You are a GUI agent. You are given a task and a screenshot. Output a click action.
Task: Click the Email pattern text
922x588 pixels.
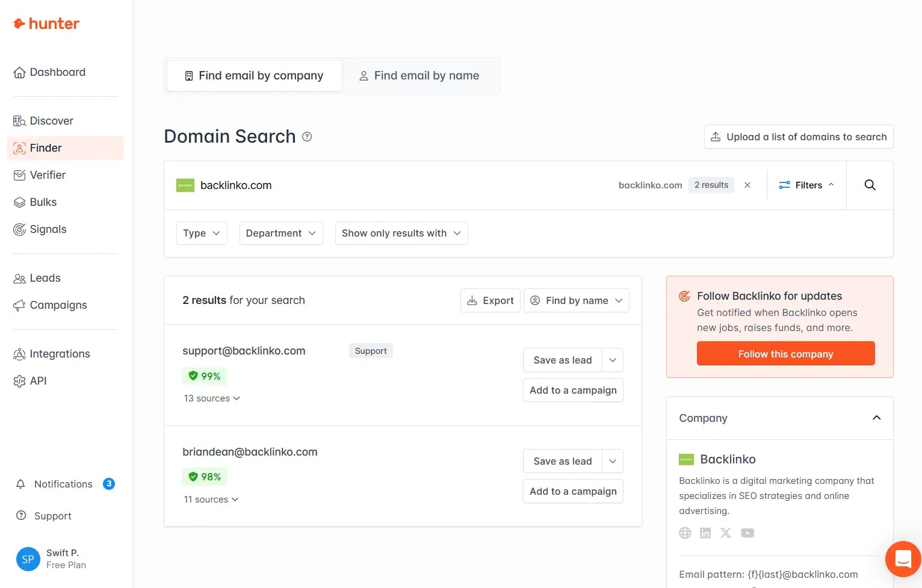pos(769,575)
